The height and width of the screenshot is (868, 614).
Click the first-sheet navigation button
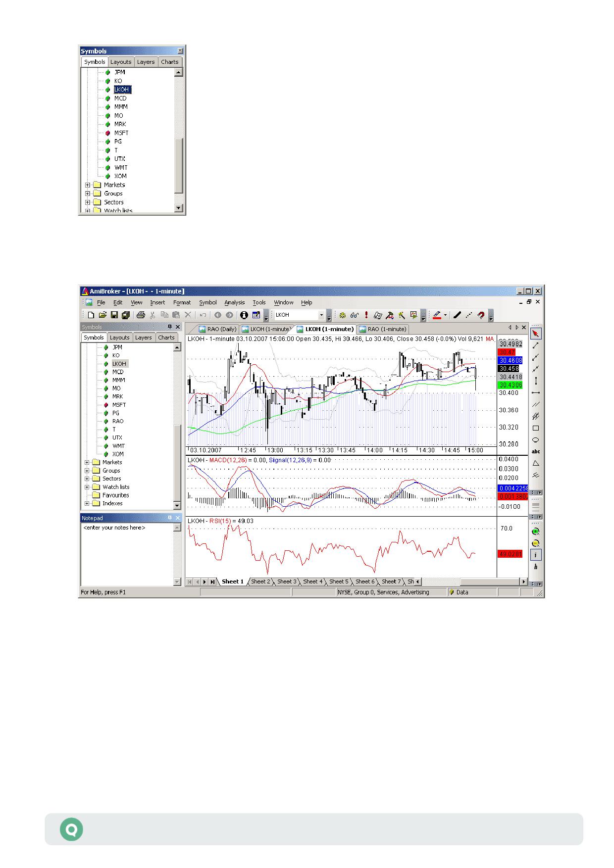click(x=190, y=581)
